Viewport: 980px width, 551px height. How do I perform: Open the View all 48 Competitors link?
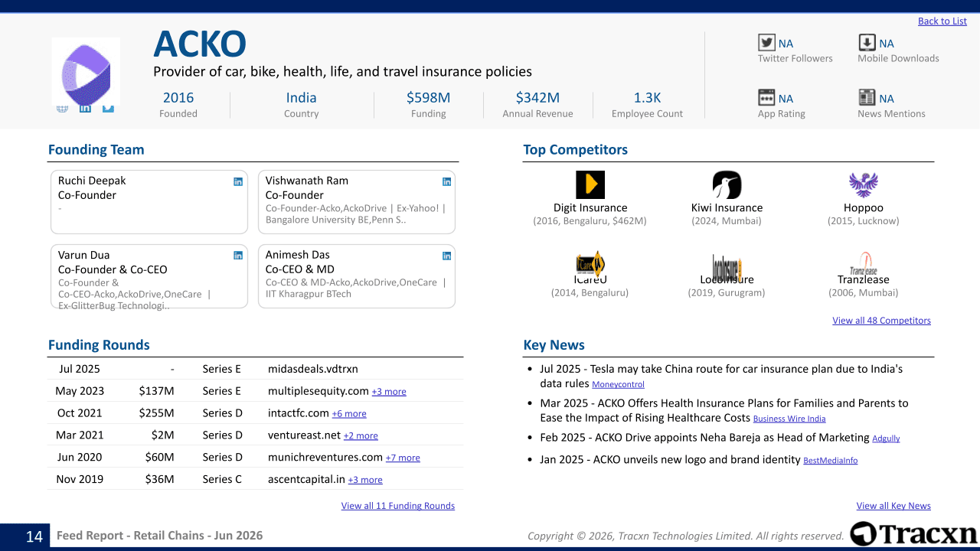click(882, 321)
